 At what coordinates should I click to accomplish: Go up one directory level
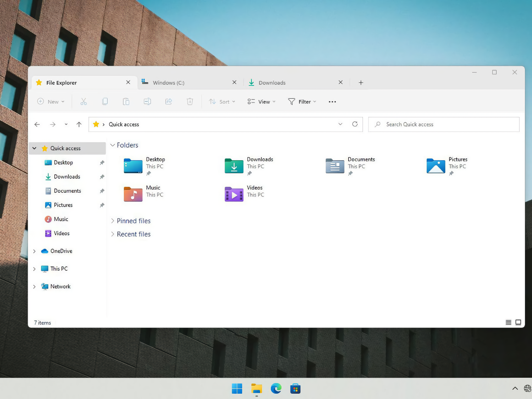coord(79,124)
